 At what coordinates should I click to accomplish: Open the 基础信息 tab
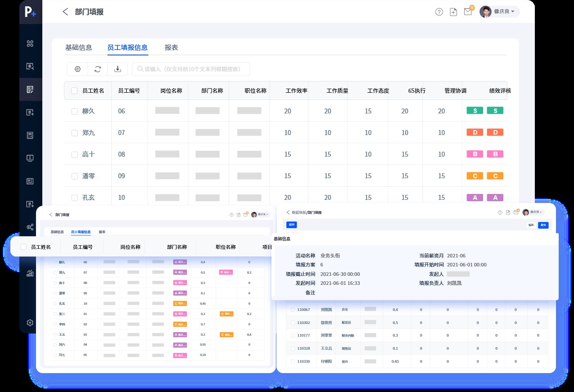click(x=79, y=47)
